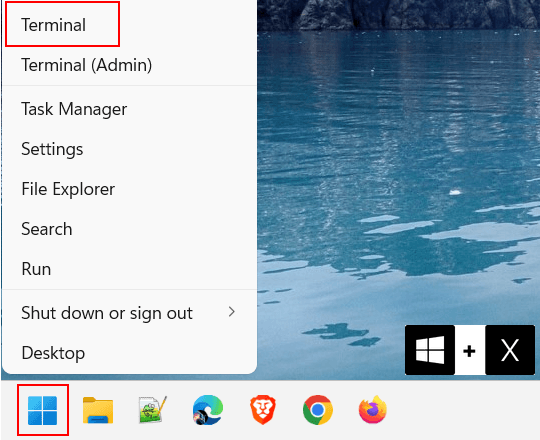Launch Notepad++ from the taskbar

(153, 409)
